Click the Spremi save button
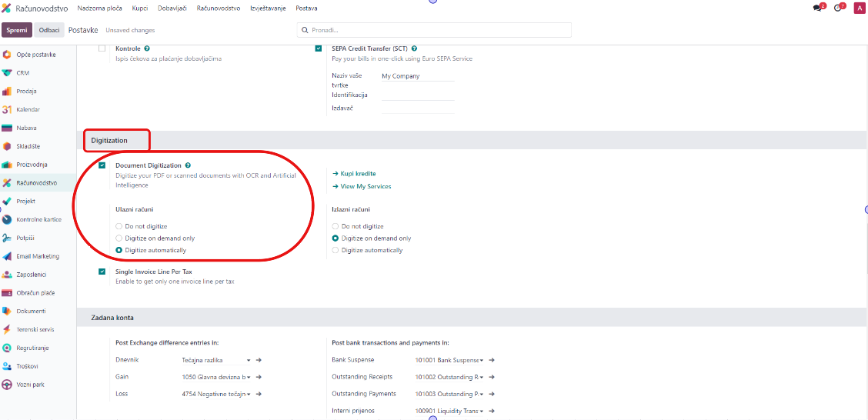868x420 pixels. [17, 30]
